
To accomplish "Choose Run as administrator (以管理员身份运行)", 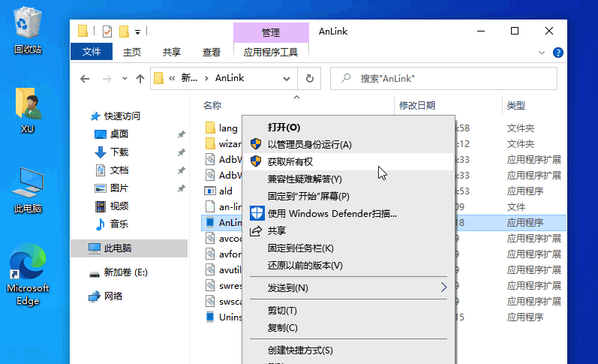I will click(x=349, y=144).
